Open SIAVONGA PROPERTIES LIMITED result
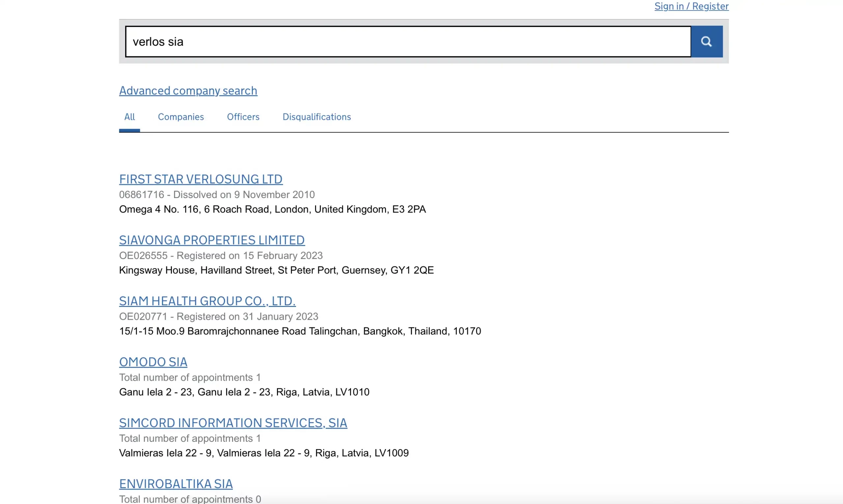The width and height of the screenshot is (843, 504). (x=212, y=240)
